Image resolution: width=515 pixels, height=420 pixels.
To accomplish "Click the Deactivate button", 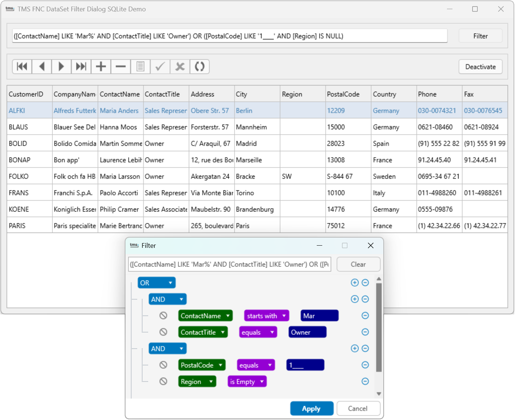I will [480, 67].
